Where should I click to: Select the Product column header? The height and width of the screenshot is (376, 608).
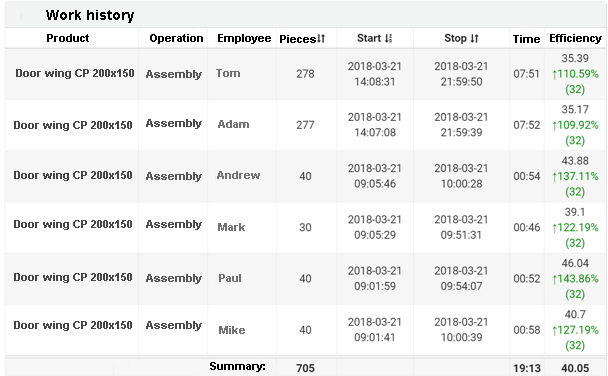pyautogui.click(x=68, y=38)
